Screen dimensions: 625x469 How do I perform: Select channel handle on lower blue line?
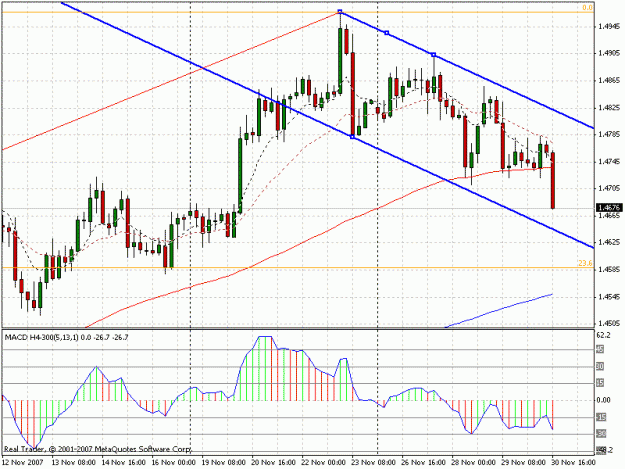coord(352,137)
